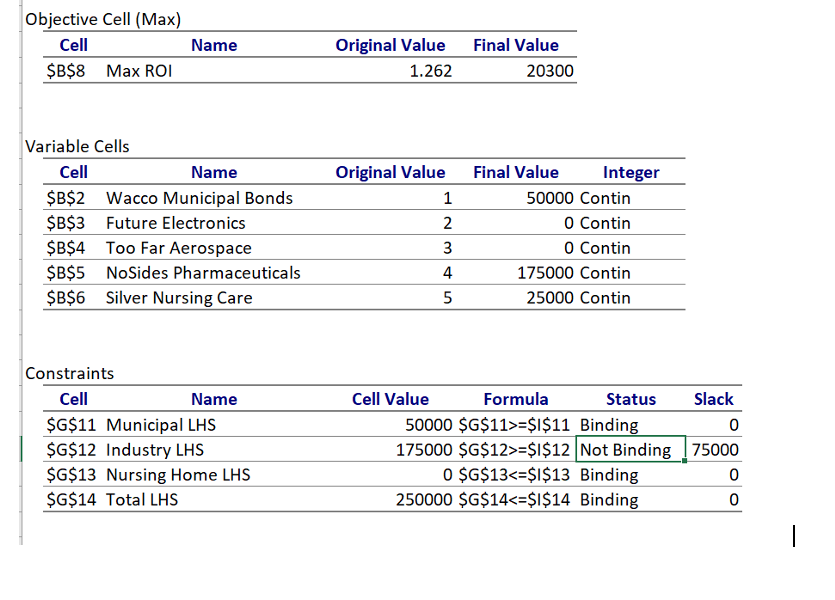Click the Silver Nursing Care row

coord(179,298)
